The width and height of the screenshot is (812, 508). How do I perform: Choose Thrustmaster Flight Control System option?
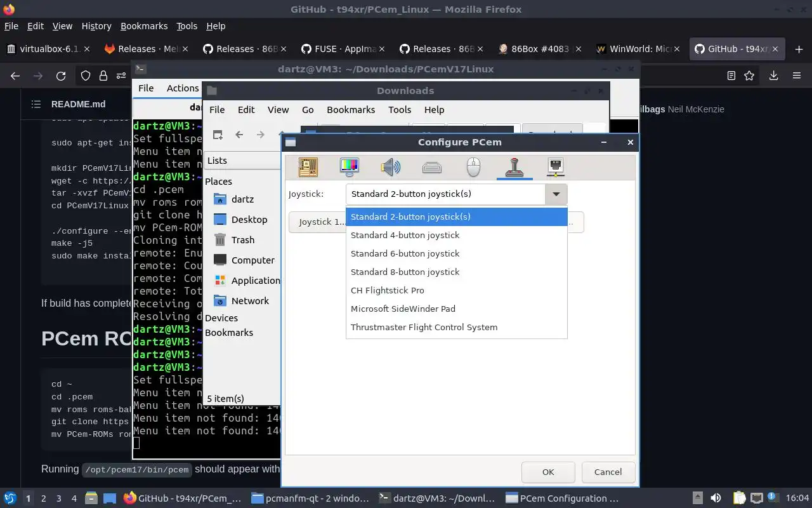pos(456,327)
